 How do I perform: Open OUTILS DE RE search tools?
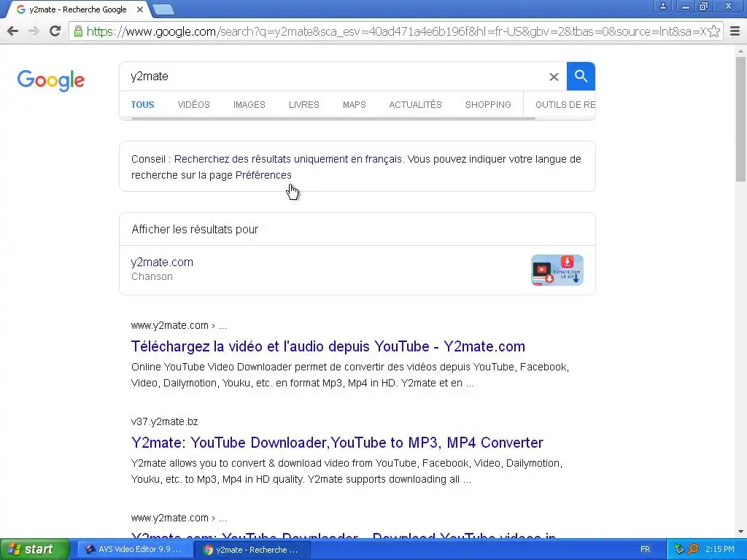(x=565, y=105)
